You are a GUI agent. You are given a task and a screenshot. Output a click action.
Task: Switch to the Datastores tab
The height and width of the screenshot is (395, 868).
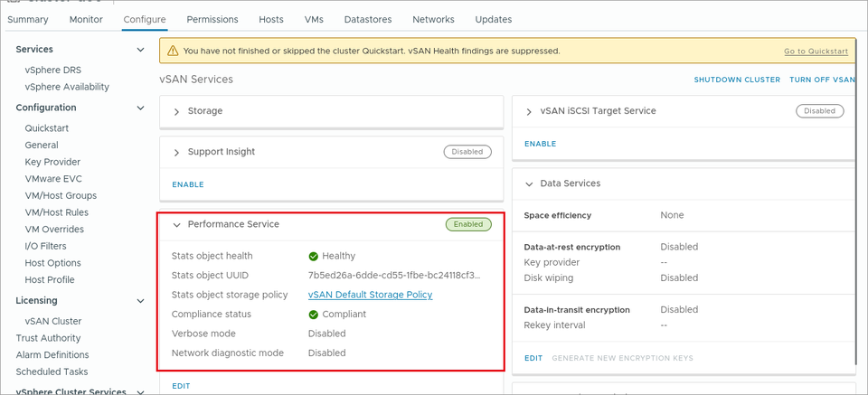point(368,19)
